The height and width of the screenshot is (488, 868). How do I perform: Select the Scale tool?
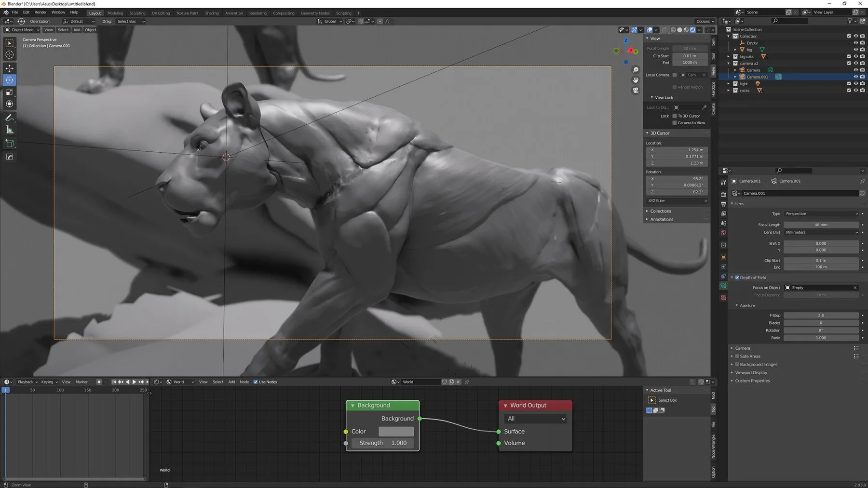point(10,92)
